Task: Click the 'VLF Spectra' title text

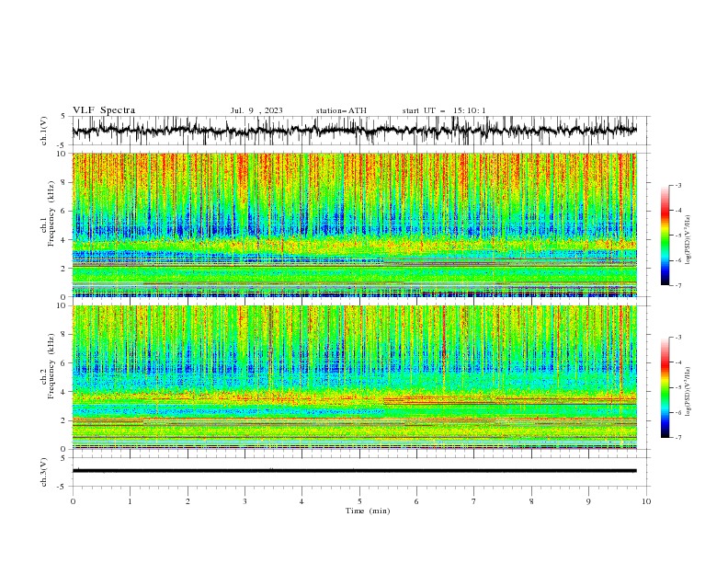Action: (x=104, y=110)
